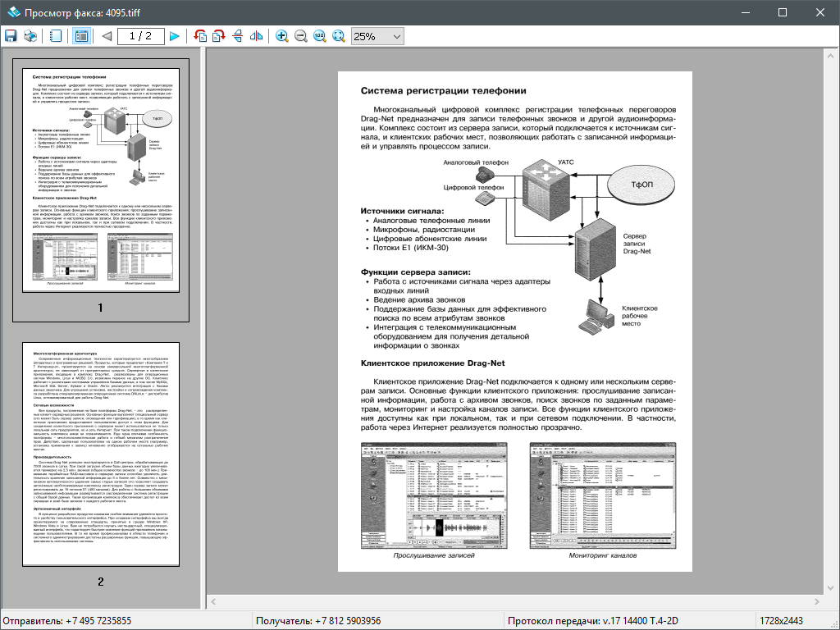
Task: Print the fax document
Action: click(x=30, y=36)
